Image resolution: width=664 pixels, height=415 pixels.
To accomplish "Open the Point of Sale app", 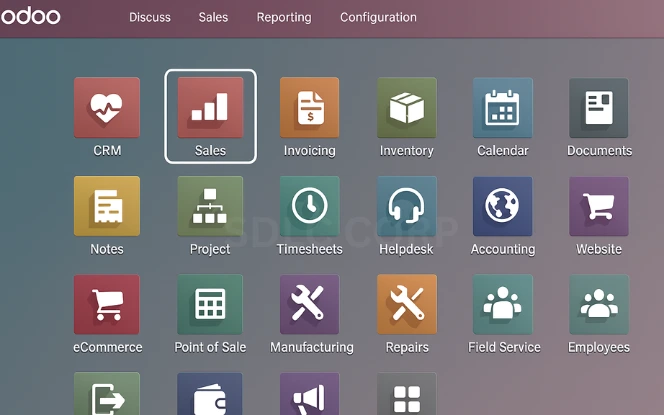I will 210,304.
